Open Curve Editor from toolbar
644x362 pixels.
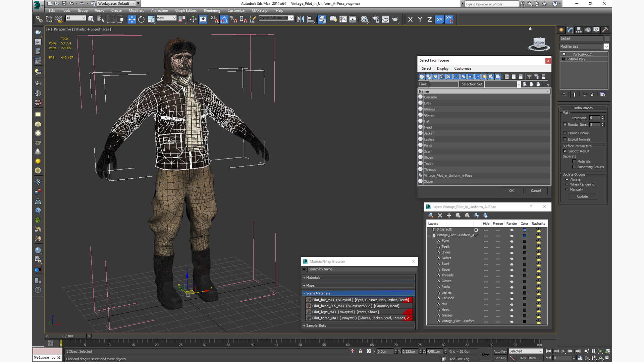343,19
